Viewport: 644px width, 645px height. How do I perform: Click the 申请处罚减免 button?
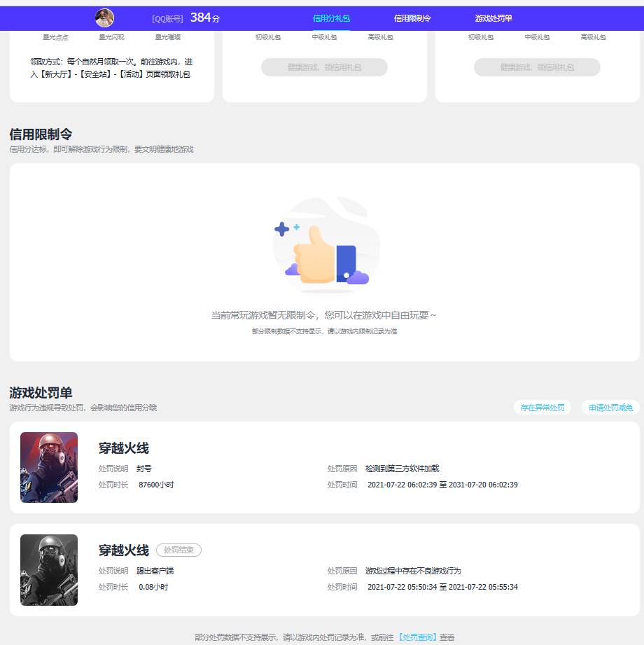click(610, 408)
